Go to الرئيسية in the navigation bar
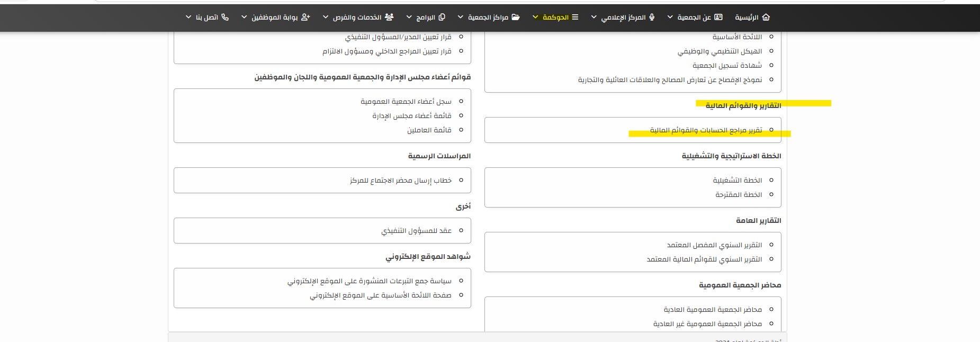This screenshot has width=980, height=342. [x=747, y=17]
